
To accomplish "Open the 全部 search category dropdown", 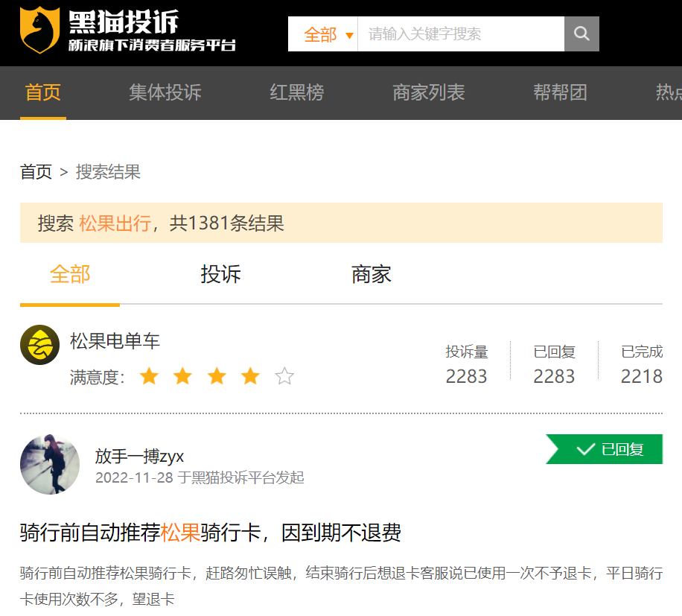I will click(320, 33).
